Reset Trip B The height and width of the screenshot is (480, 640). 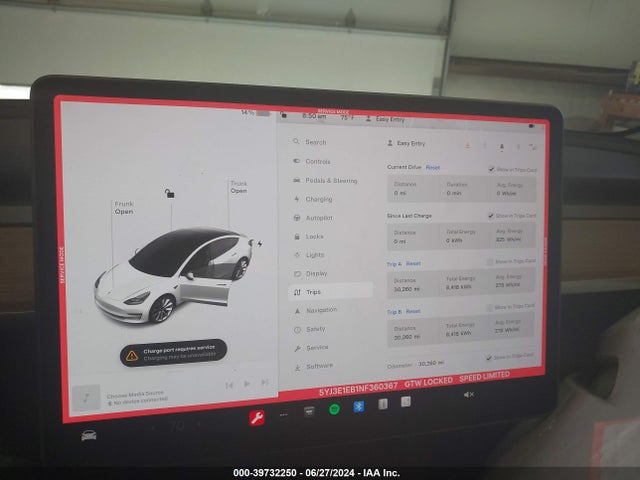pos(413,311)
